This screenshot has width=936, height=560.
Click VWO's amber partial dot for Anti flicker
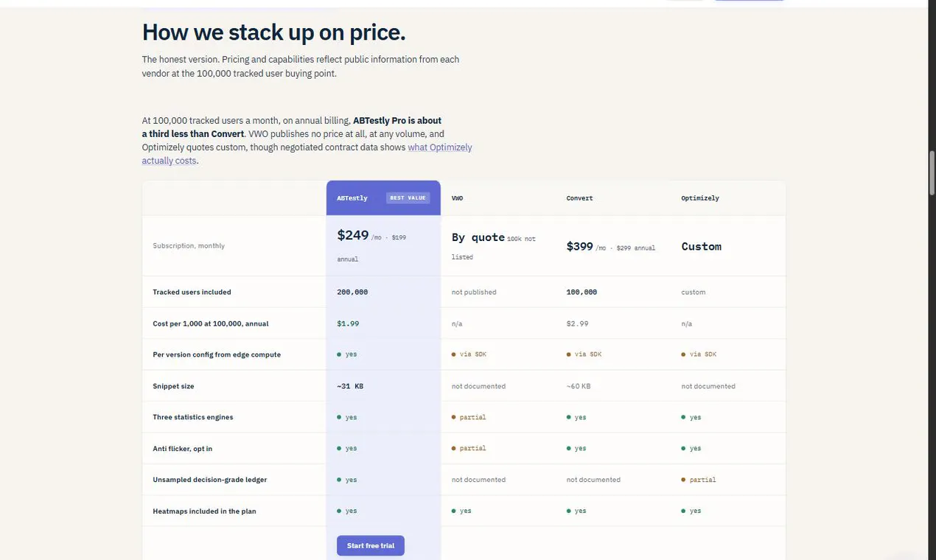click(454, 448)
